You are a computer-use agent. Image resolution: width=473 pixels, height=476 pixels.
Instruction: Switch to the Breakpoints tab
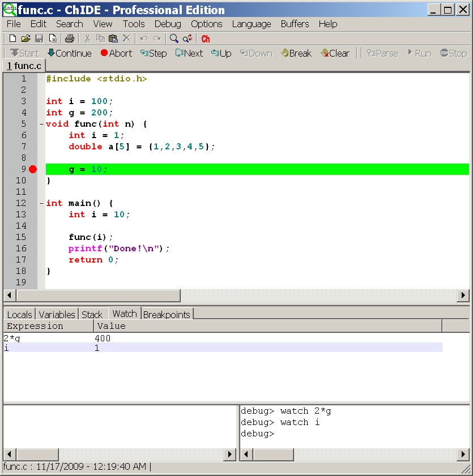[x=167, y=314]
